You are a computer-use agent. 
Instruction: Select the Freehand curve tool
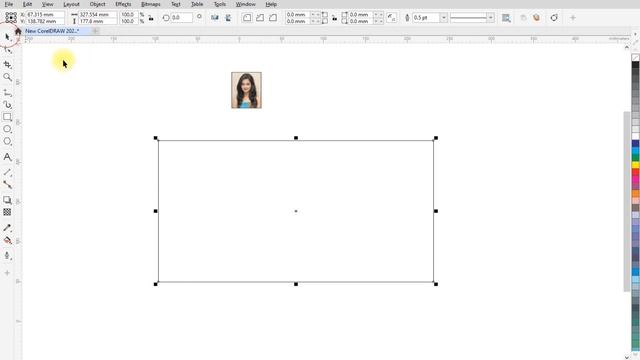point(7,93)
